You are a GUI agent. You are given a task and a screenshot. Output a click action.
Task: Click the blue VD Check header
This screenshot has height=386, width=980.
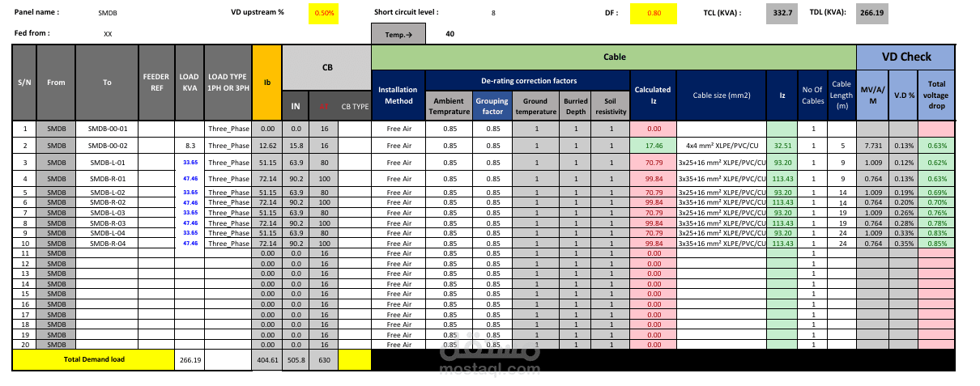(905, 57)
